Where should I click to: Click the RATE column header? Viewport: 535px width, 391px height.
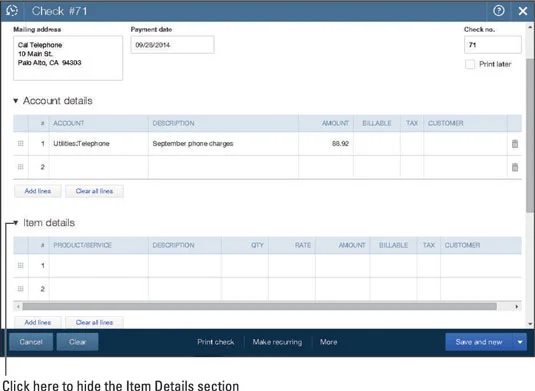point(303,245)
